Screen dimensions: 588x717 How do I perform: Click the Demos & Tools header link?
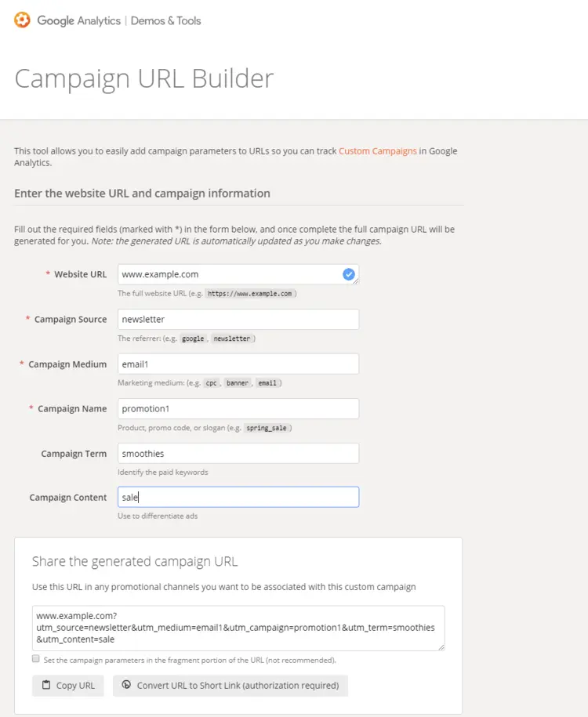pyautogui.click(x=165, y=21)
